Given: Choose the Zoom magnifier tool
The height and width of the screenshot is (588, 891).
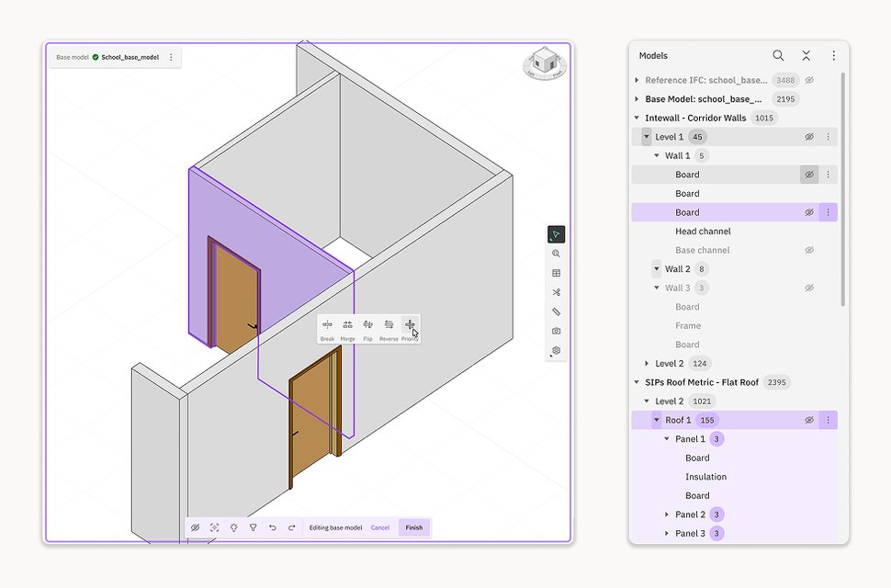Looking at the screenshot, I should coord(556,254).
